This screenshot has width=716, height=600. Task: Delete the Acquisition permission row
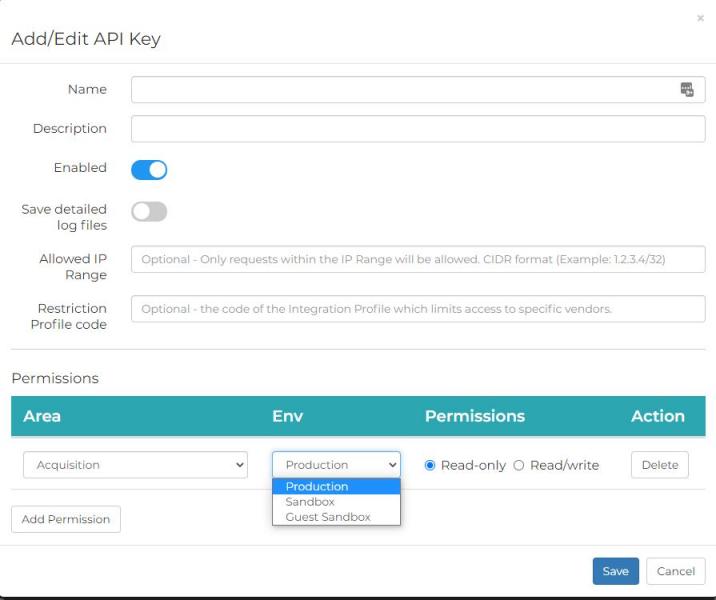point(659,465)
